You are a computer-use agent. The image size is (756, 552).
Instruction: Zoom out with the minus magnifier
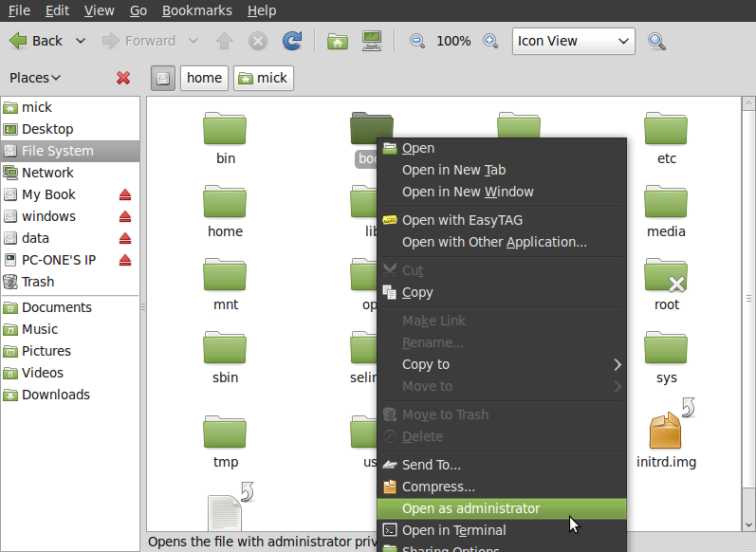pos(417,41)
